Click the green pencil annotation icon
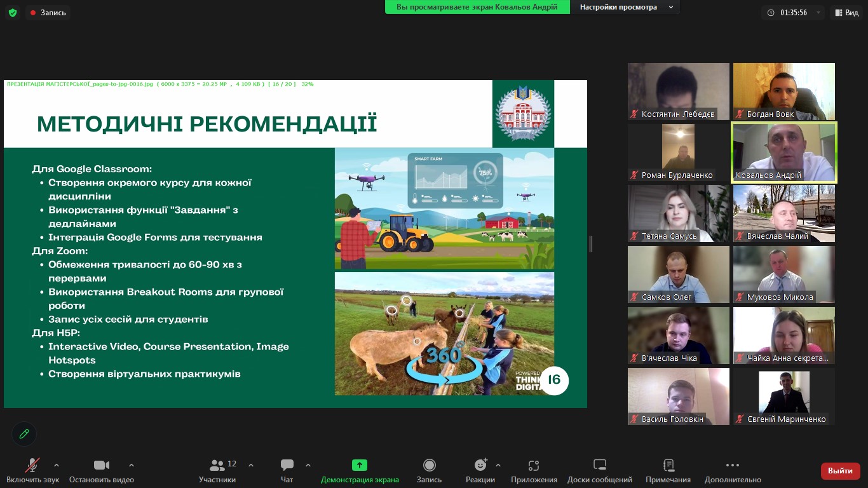Image resolution: width=868 pixels, height=488 pixels. [24, 434]
